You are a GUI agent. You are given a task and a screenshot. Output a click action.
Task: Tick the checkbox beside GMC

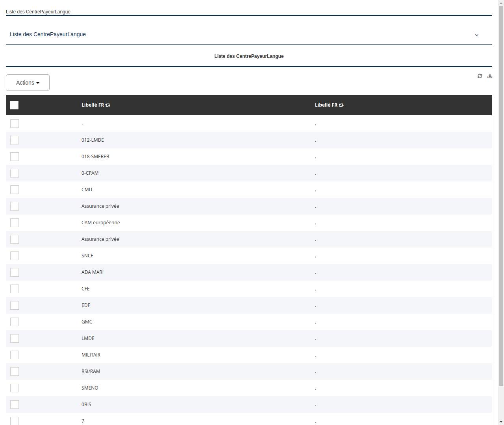[x=14, y=322]
